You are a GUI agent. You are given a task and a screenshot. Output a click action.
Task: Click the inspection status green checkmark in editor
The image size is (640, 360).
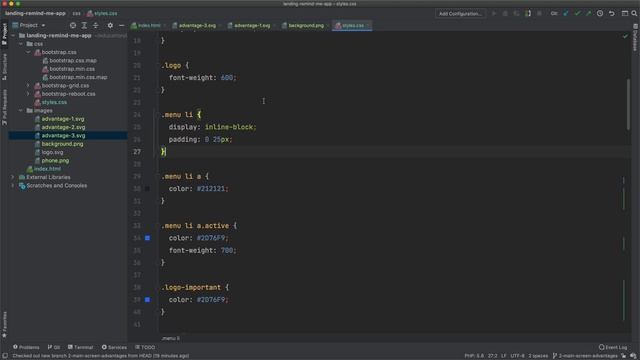click(x=625, y=36)
